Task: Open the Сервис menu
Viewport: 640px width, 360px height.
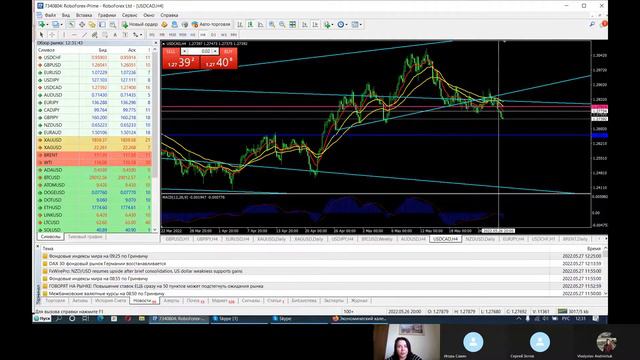Action: point(129,15)
